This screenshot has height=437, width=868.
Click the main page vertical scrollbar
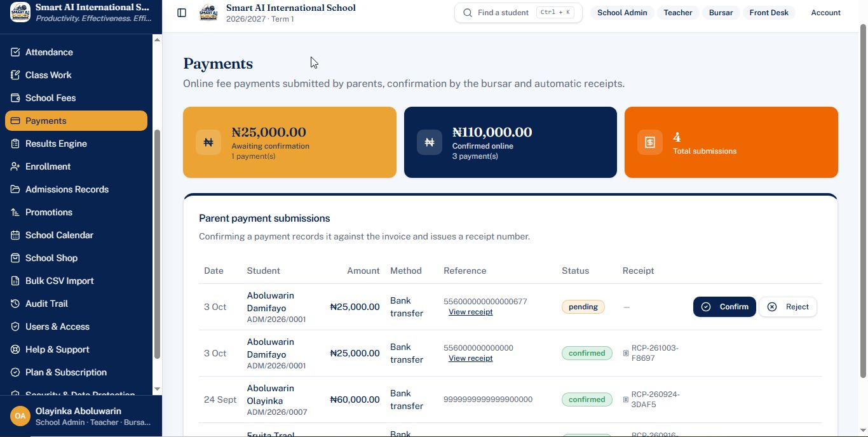(863, 200)
